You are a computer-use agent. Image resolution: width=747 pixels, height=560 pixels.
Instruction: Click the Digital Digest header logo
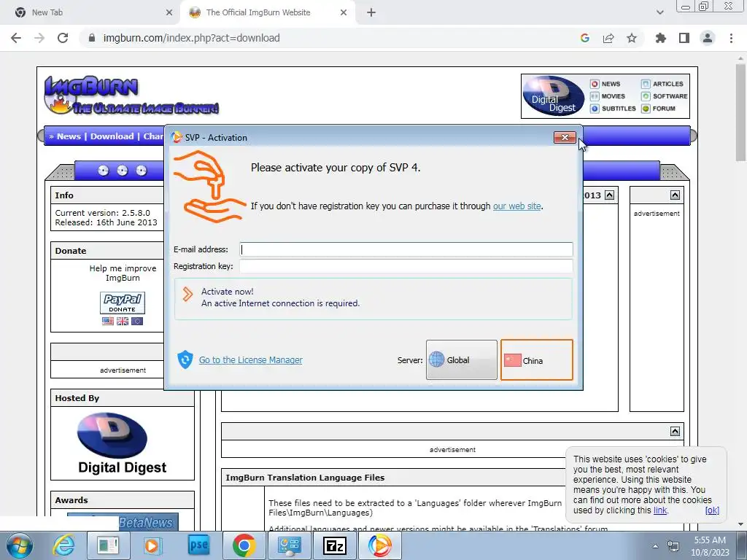tap(554, 96)
